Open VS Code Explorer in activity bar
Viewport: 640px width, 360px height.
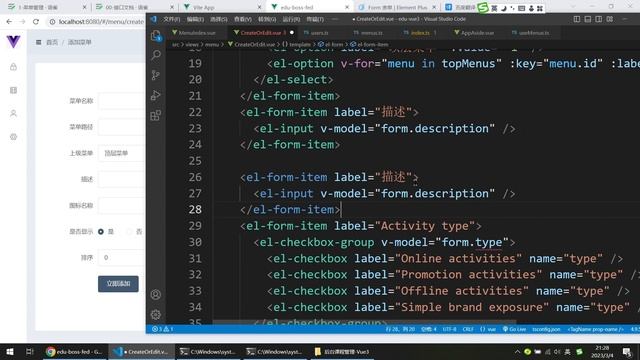pos(156,36)
